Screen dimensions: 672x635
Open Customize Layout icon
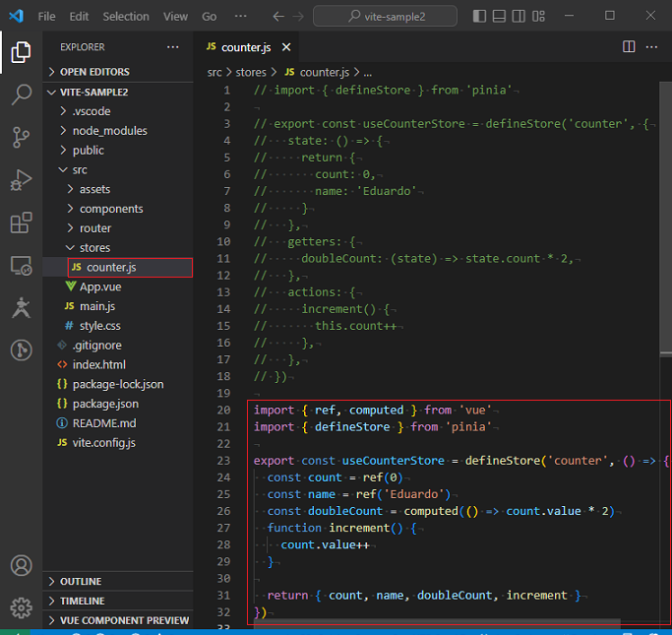[x=538, y=17]
